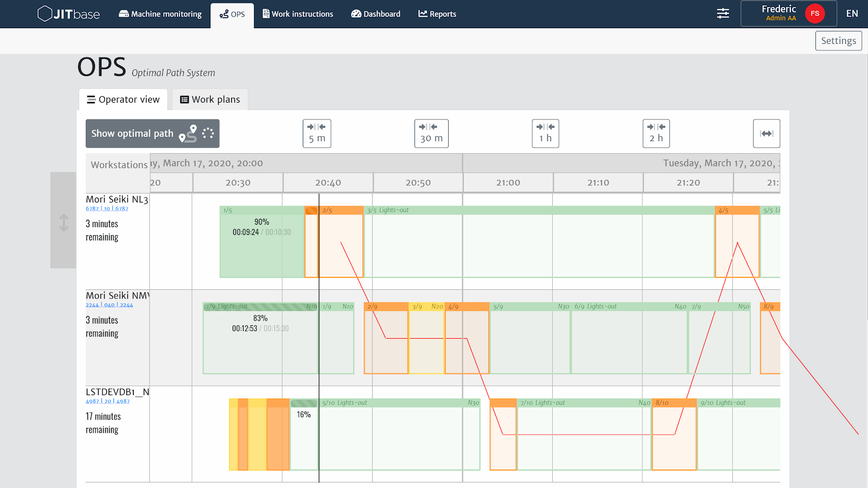Open the filter sliders icon in header
868x488 pixels.
(723, 14)
